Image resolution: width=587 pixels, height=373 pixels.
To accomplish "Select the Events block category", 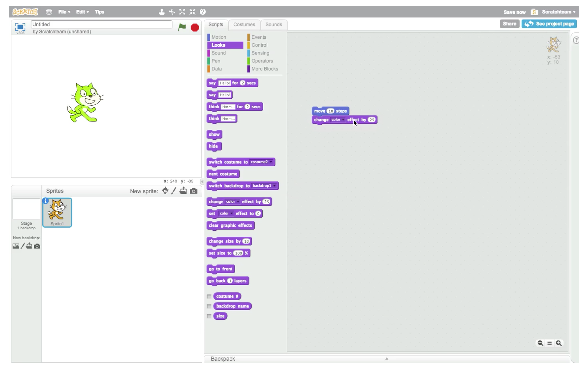I will pos(264,37).
